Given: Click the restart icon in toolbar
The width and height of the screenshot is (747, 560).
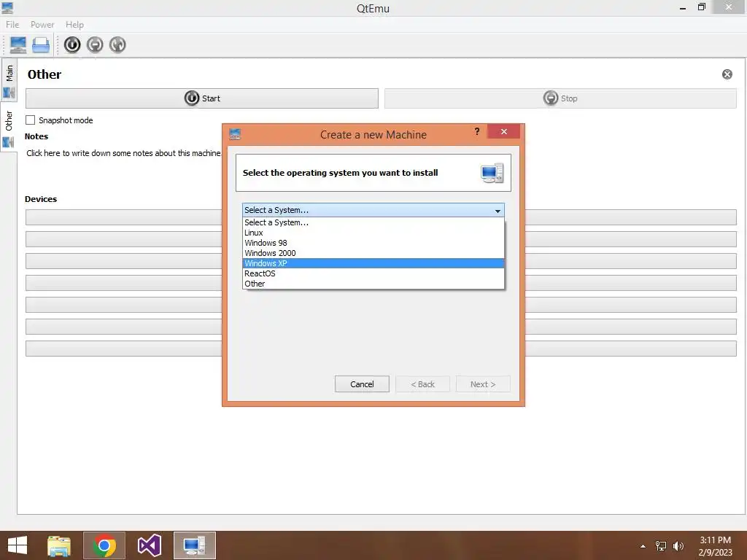Looking at the screenshot, I should click(x=117, y=44).
